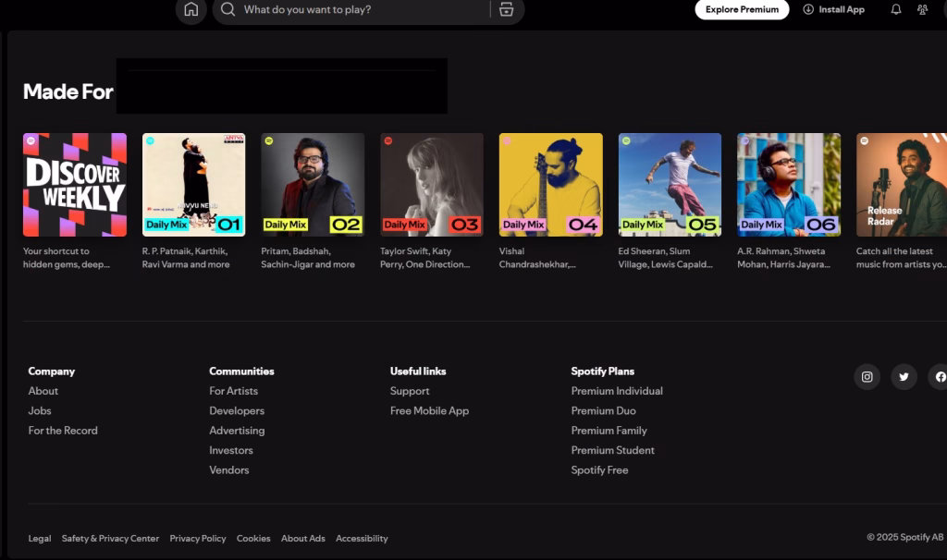
Task: Open Daily Mix 03 featuring Taylor Swift
Action: click(431, 184)
